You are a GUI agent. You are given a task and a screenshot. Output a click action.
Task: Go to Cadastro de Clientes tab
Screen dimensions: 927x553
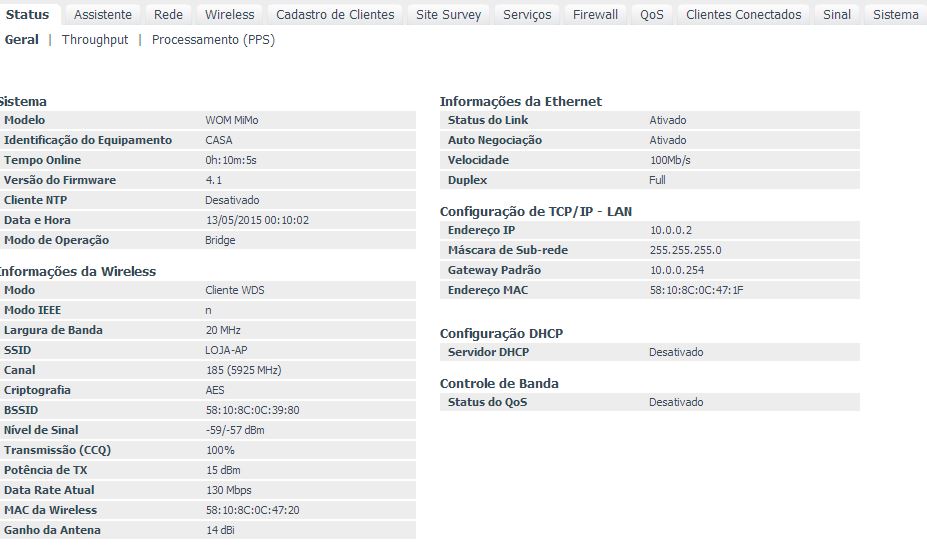tap(335, 14)
